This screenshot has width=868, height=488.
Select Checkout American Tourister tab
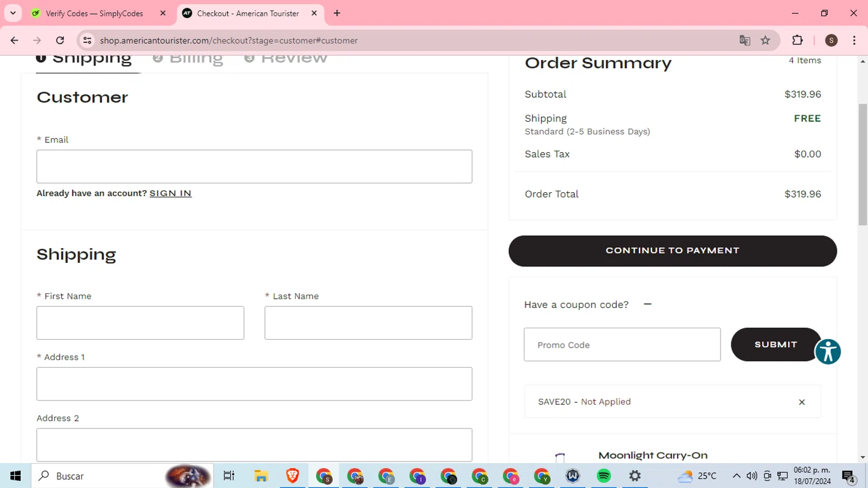[248, 13]
